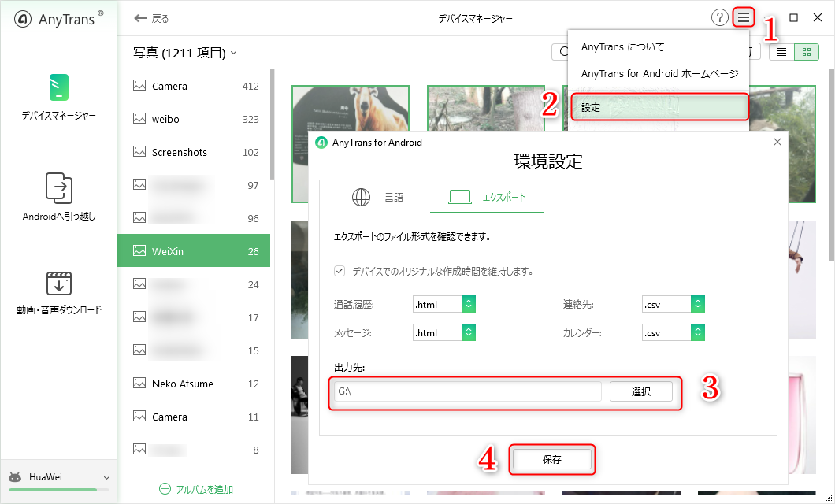Select AnyTrans について menu item

click(622, 46)
